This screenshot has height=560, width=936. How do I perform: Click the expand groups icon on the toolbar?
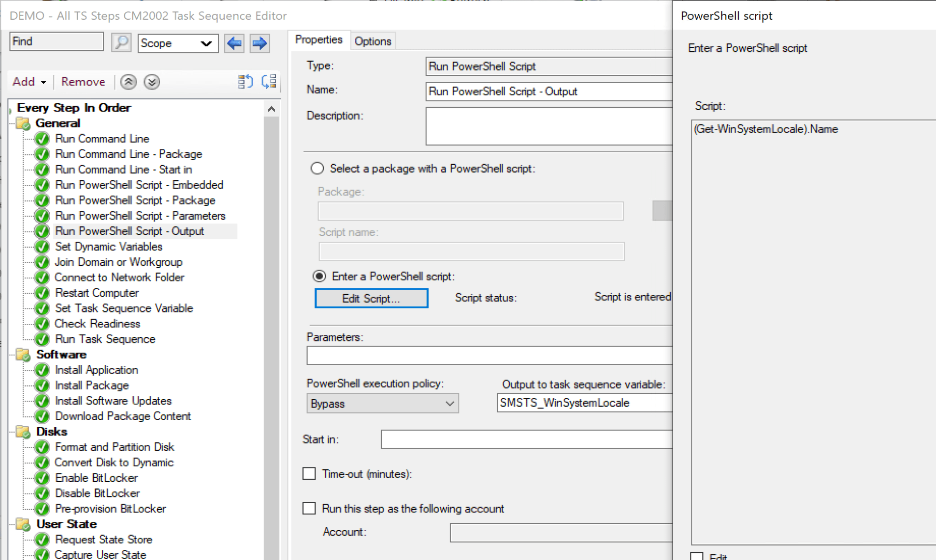268,81
